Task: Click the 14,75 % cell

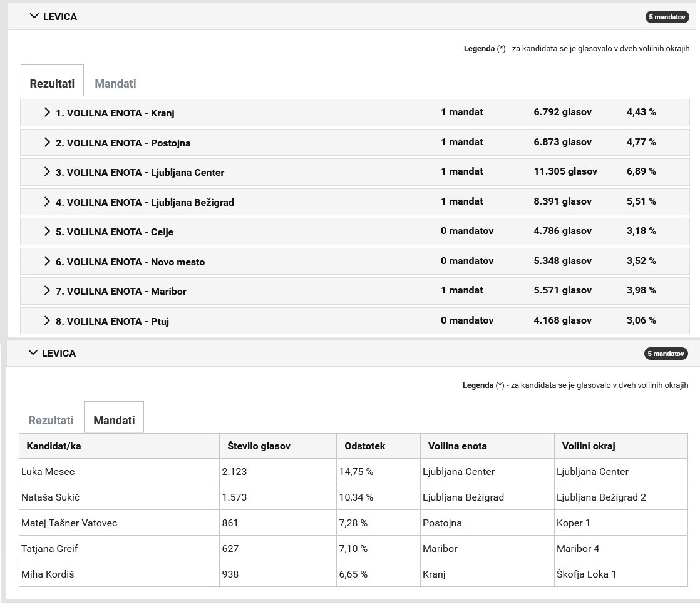Action: tap(378, 471)
